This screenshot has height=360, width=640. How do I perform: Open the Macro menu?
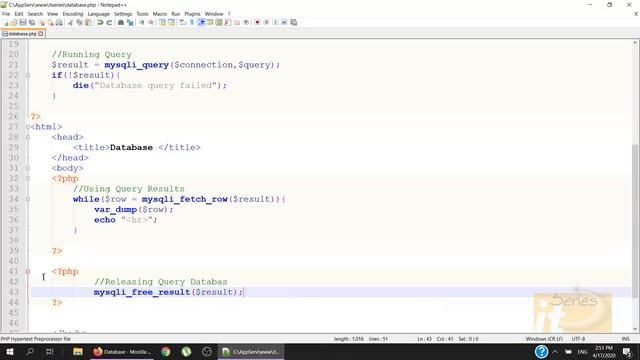click(160, 14)
